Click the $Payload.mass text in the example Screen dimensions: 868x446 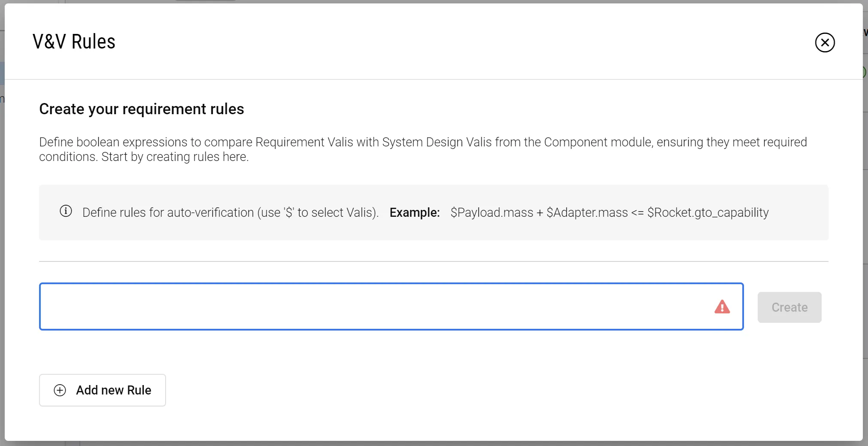tap(492, 212)
